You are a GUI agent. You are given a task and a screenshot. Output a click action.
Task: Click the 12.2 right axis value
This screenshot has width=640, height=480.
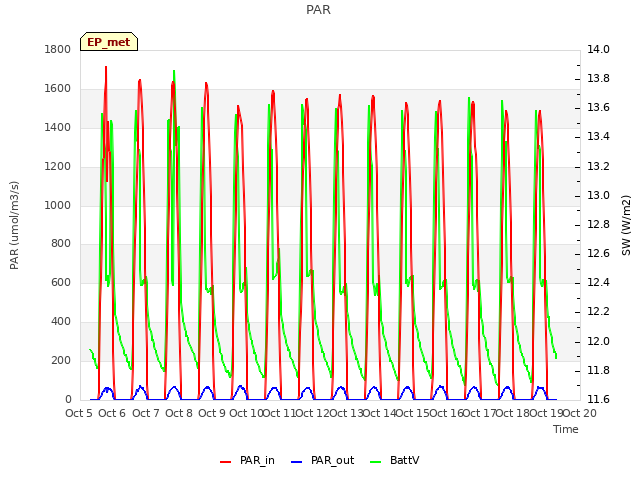point(598,312)
